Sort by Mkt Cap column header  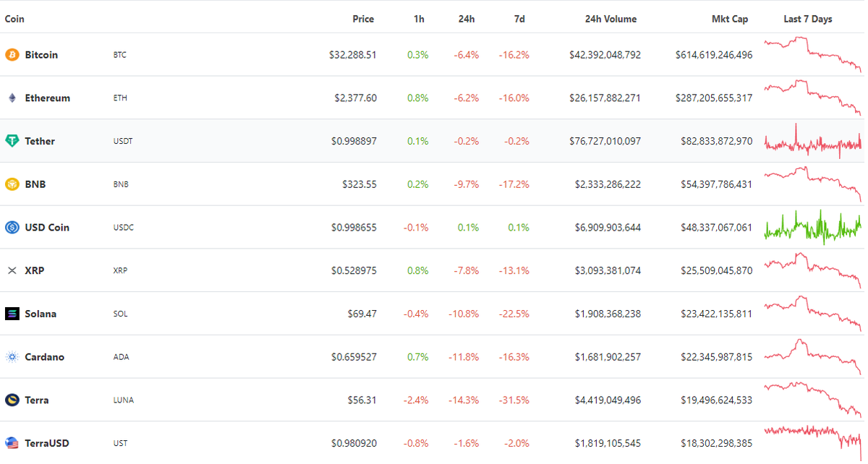730,19
